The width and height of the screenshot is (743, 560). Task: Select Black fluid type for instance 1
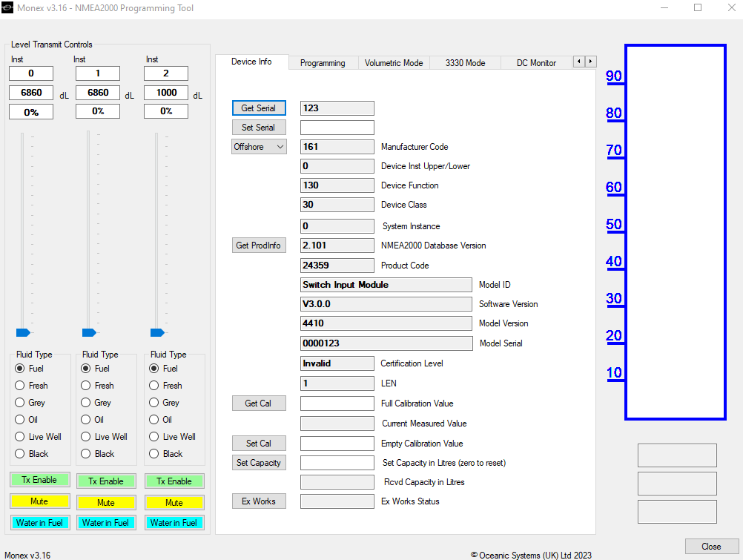pyautogui.click(x=98, y=454)
